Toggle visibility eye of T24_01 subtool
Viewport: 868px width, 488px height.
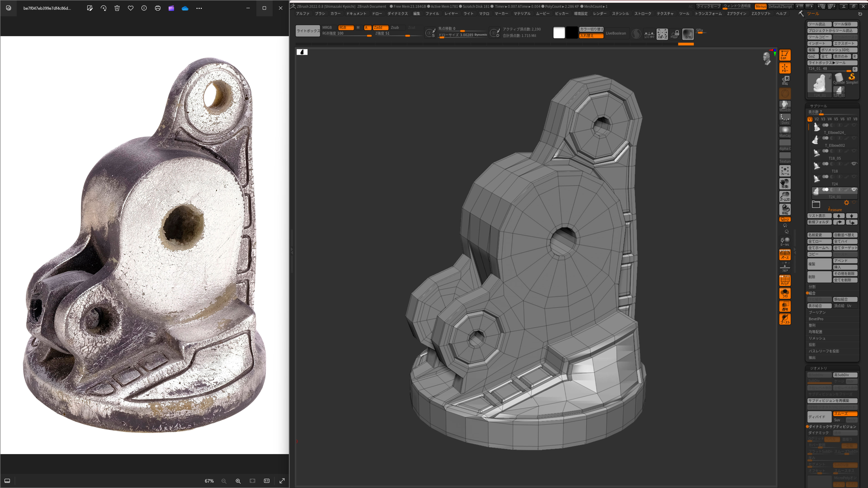pyautogui.click(x=854, y=190)
